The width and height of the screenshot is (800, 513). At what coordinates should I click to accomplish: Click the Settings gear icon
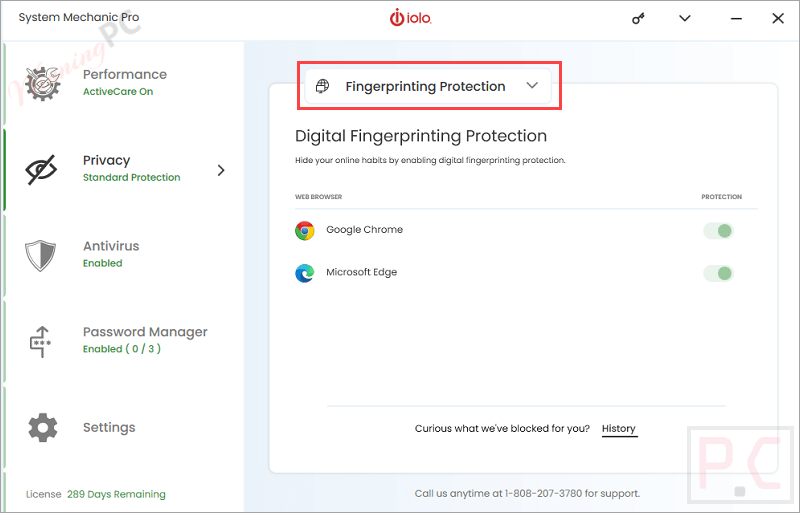(43, 427)
